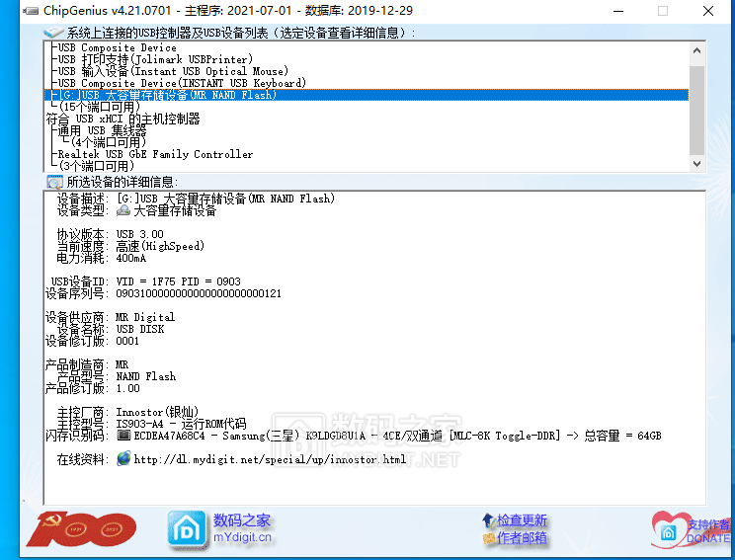Image resolution: width=735 pixels, height=560 pixels.
Task: Click the 0001 device revision value
Action: tap(127, 341)
